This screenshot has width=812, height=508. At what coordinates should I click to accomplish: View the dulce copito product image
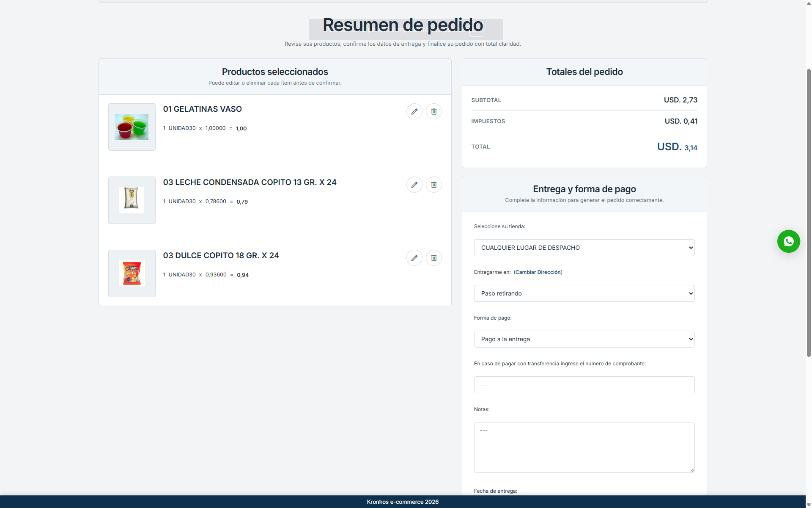(132, 273)
